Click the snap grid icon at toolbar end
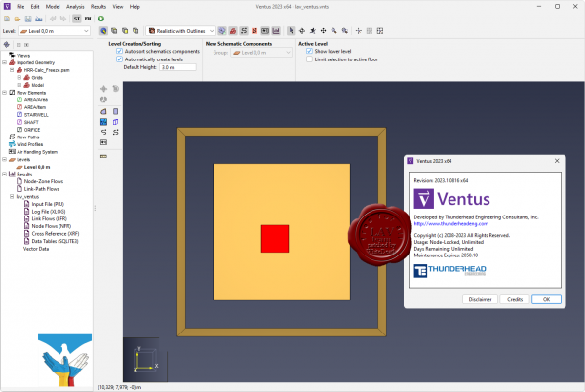The image size is (585, 392). [x=380, y=31]
